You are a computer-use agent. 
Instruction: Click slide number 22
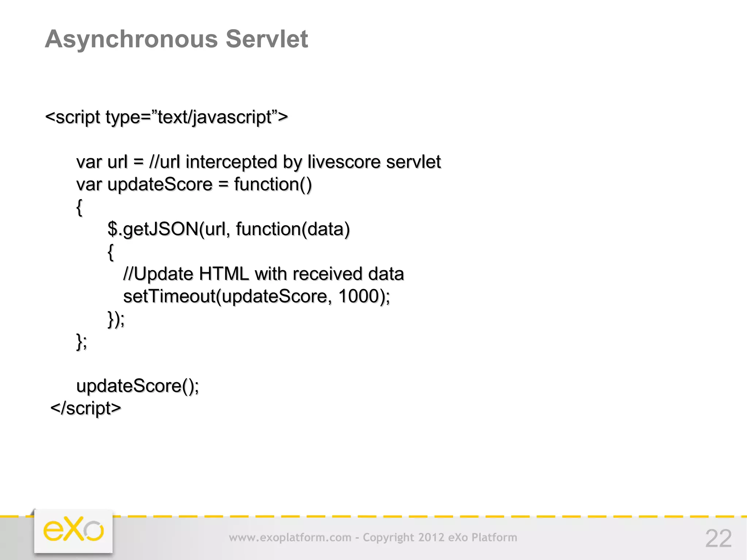tap(718, 538)
